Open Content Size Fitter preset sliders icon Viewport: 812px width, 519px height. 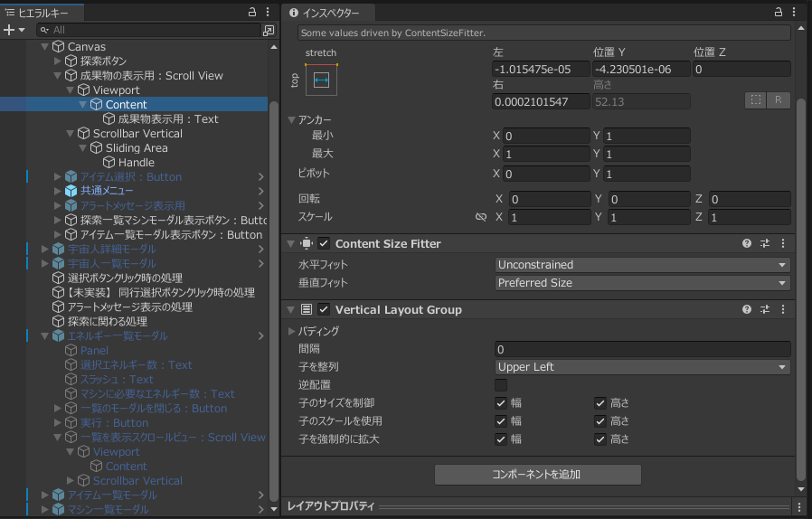click(765, 243)
